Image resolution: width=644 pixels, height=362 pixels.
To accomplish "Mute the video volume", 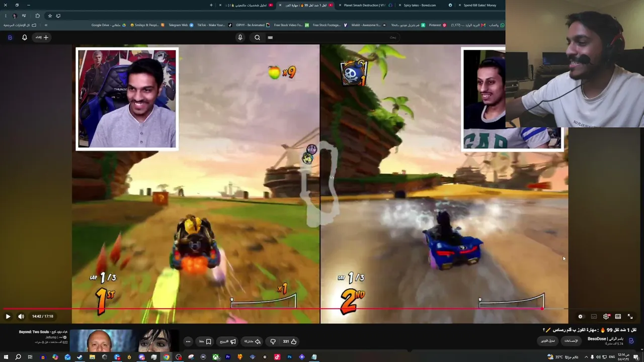I will 21,316.
